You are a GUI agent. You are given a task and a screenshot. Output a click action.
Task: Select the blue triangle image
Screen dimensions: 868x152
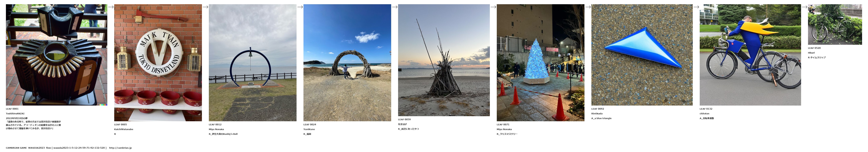tap(642, 55)
